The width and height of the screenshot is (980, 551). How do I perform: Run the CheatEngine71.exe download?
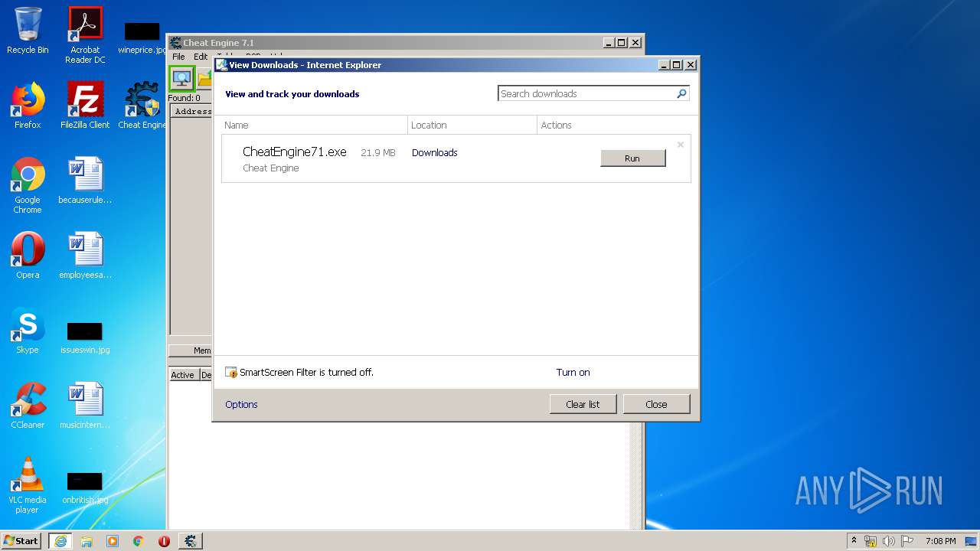pyautogui.click(x=632, y=158)
